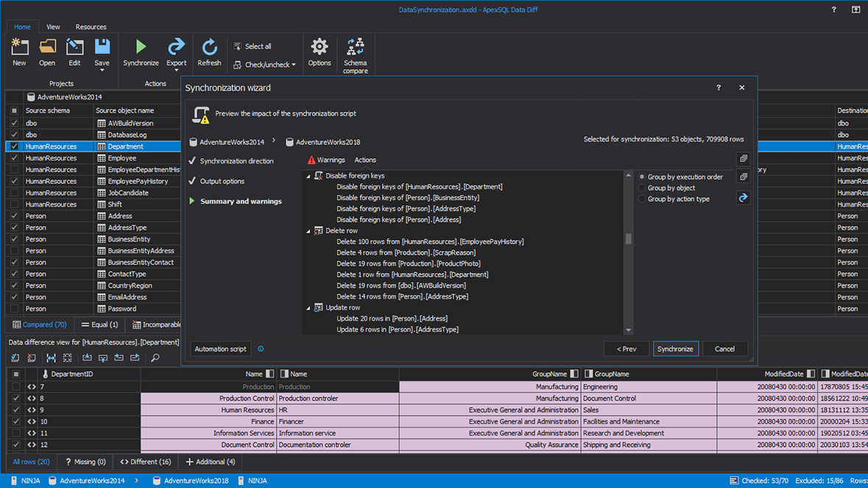Click the top copy icon right of Actions tab
The height and width of the screenshot is (488, 868).
pos(744,159)
